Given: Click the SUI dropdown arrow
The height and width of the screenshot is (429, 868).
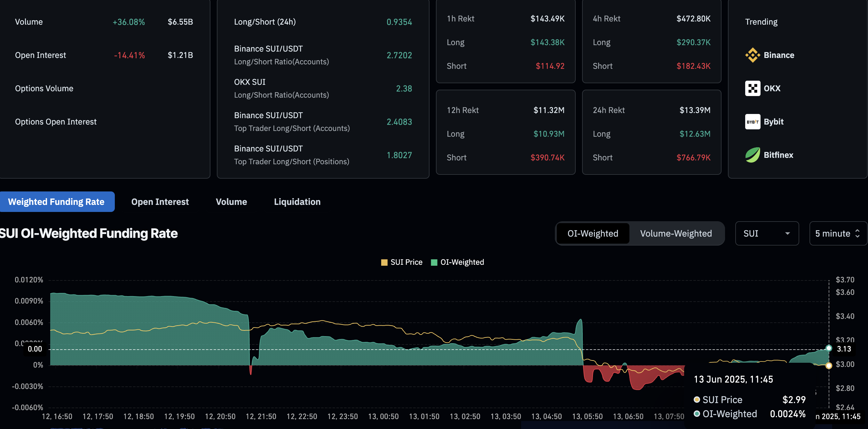Looking at the screenshot, I should [787, 233].
